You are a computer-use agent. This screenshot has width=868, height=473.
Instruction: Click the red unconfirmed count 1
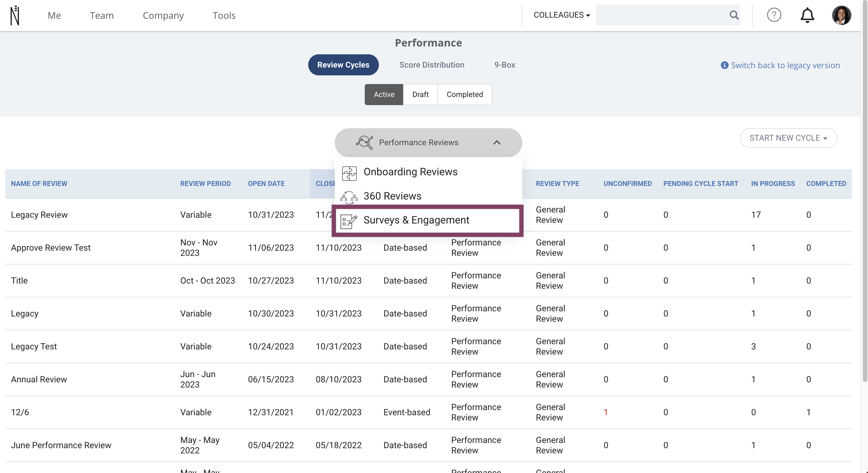[605, 412]
